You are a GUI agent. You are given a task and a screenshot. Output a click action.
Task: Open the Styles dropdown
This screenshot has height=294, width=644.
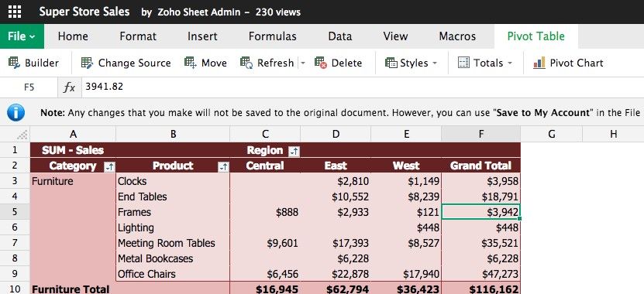[412, 63]
